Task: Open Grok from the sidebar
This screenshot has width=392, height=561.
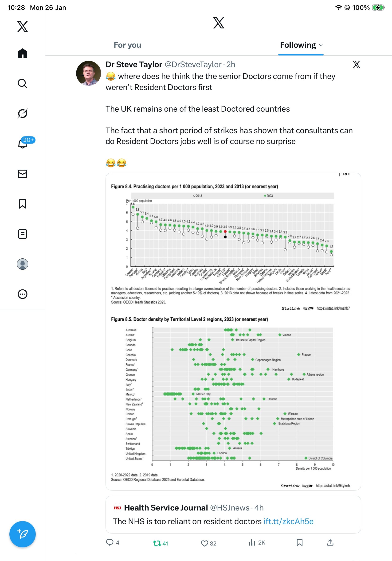Action: click(23, 113)
